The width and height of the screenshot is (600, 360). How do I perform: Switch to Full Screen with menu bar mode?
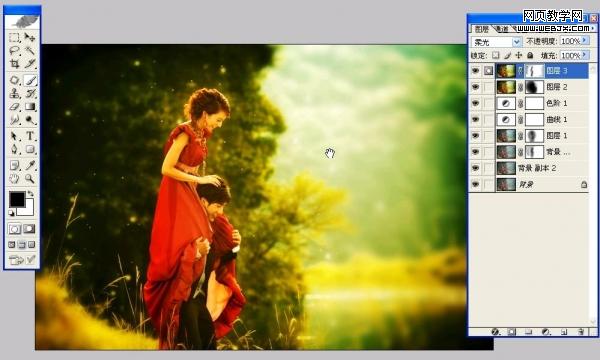point(22,245)
